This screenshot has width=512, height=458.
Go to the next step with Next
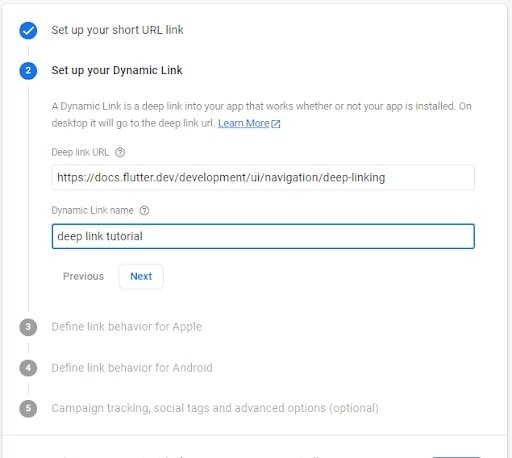coord(141,277)
